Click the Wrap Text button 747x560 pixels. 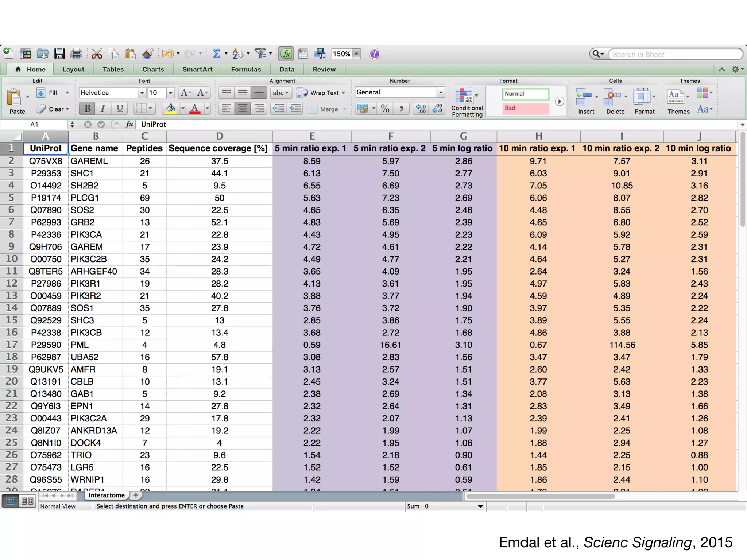click(x=321, y=93)
